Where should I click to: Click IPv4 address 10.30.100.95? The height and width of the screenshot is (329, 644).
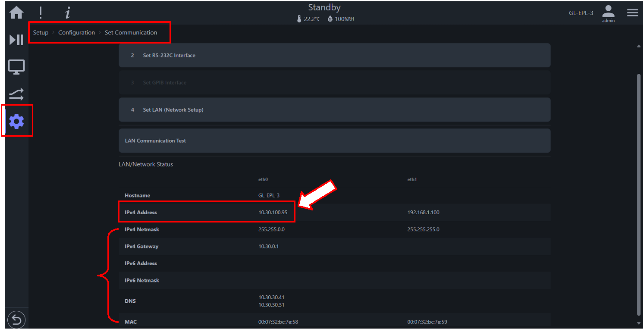[x=273, y=212]
